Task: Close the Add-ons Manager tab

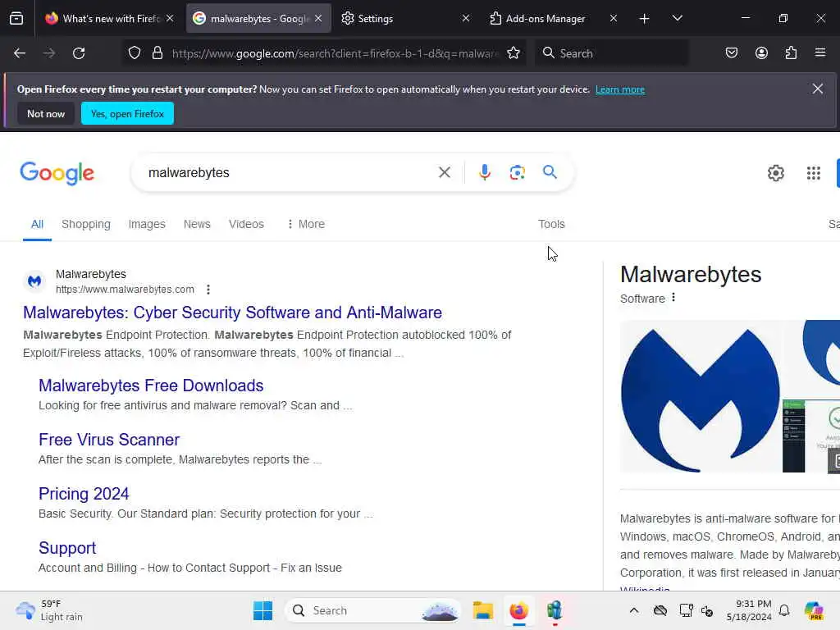Action: pyautogui.click(x=614, y=18)
